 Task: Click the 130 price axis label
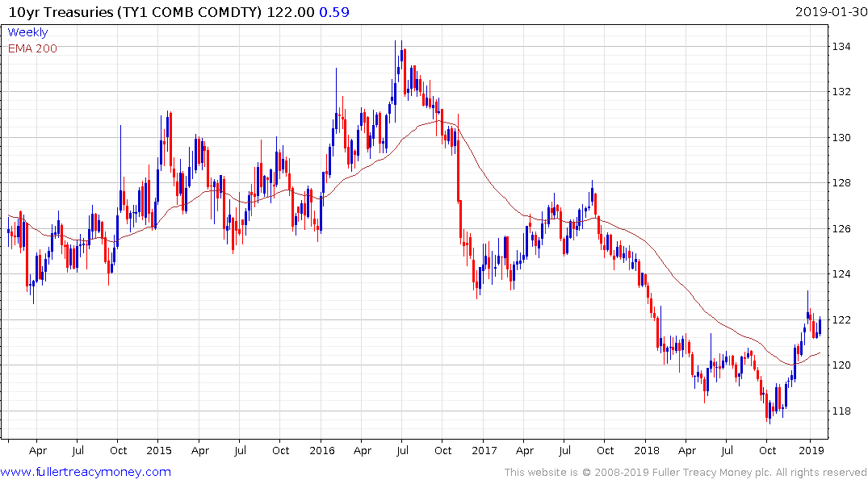pos(841,138)
